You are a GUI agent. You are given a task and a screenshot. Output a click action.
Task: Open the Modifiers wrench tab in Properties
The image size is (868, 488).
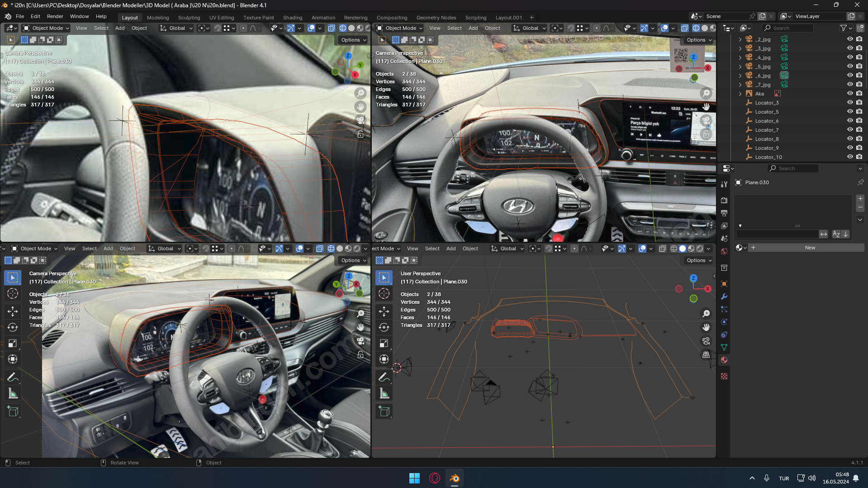click(x=724, y=297)
